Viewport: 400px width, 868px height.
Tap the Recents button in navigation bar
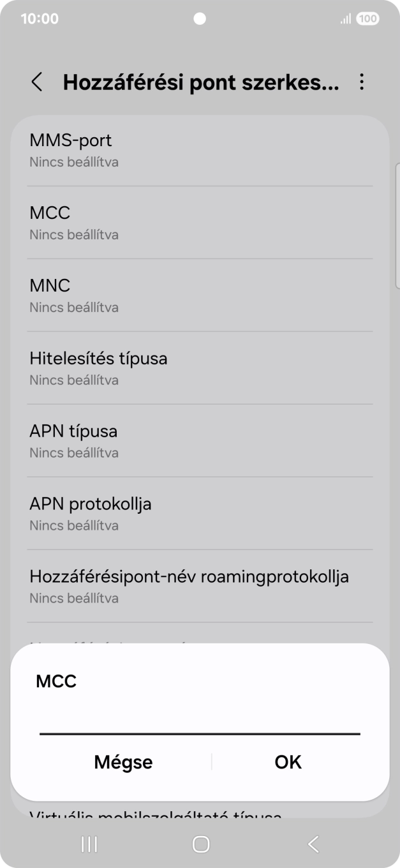click(x=88, y=844)
